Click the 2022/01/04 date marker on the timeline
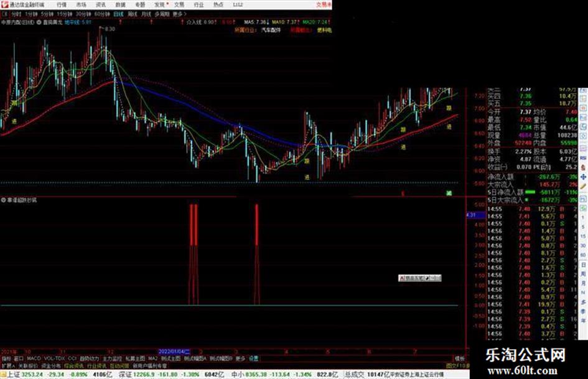 [174, 352]
